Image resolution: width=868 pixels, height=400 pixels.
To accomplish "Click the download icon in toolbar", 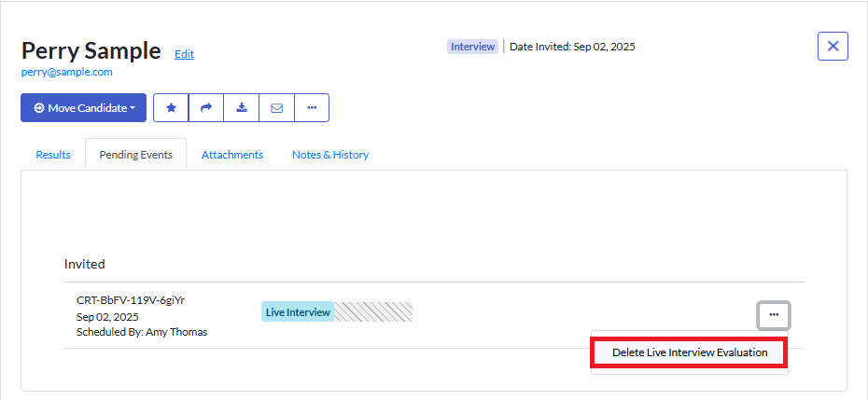I will tap(242, 108).
